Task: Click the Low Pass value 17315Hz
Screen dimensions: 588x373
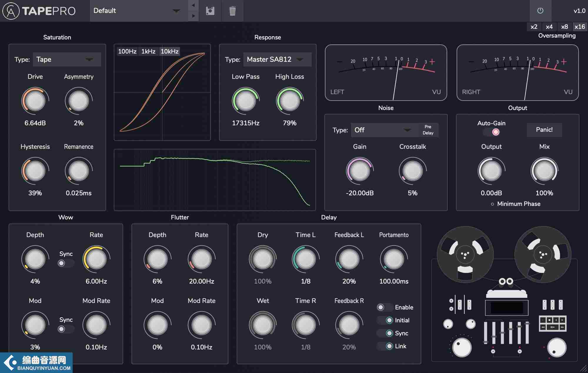Action: pos(245,123)
